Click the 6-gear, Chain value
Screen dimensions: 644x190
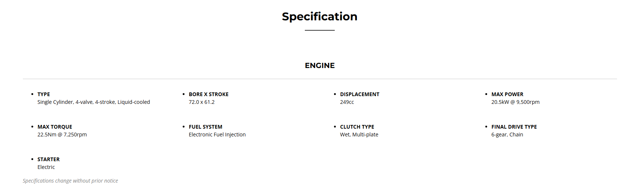507,135
